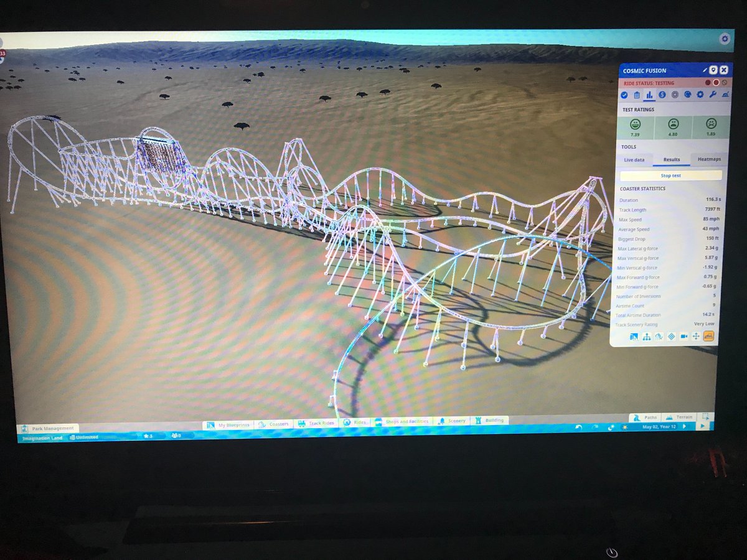This screenshot has width=747, height=560.
Task: Click the blue arrow beside May 02 date
Action: 684,426
